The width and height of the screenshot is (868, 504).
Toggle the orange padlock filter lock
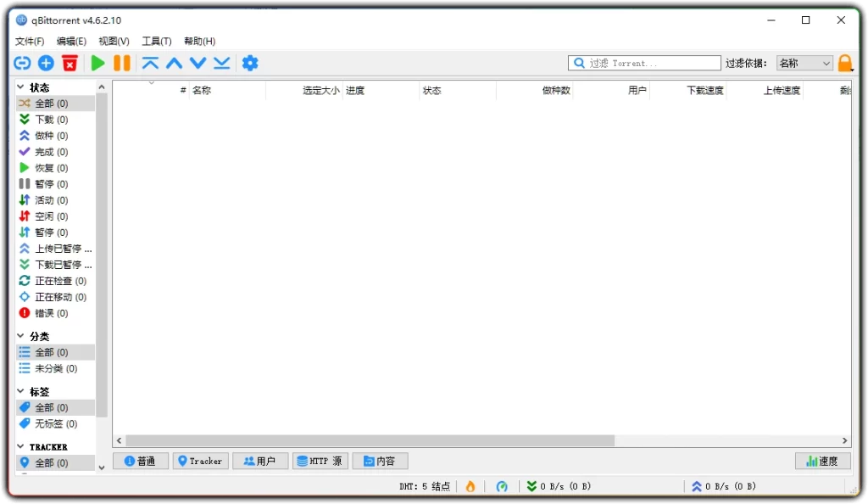pyautogui.click(x=844, y=62)
